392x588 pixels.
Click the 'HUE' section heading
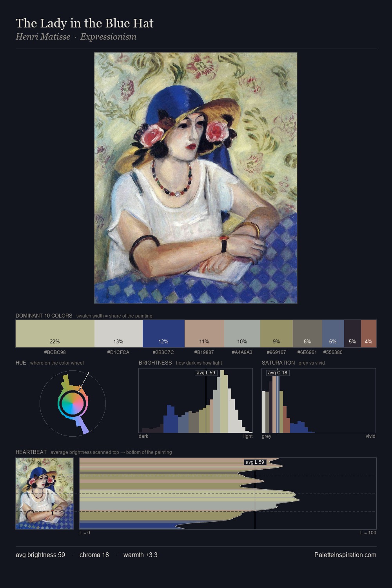(21, 363)
